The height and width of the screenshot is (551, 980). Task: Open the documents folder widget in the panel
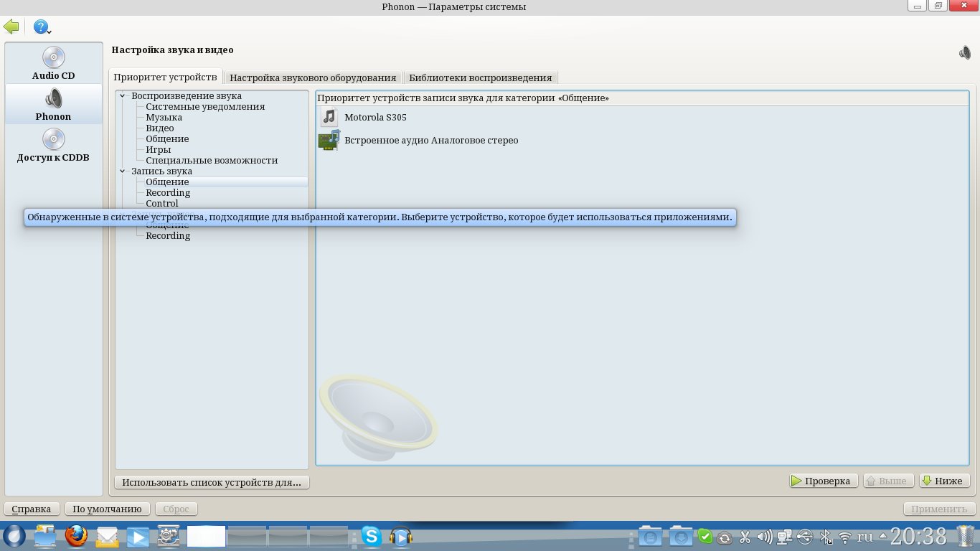(x=651, y=536)
